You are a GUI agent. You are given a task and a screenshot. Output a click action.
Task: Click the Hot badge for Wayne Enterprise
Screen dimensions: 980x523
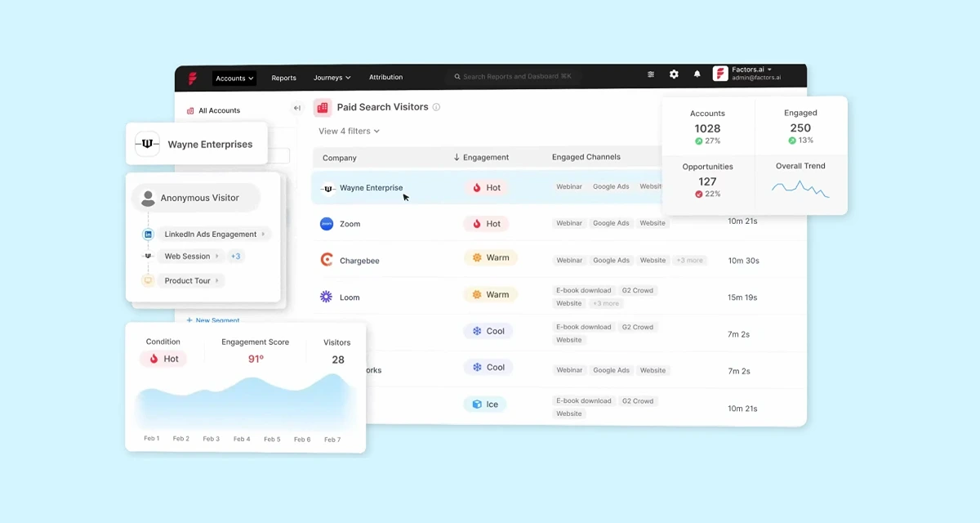(x=486, y=187)
